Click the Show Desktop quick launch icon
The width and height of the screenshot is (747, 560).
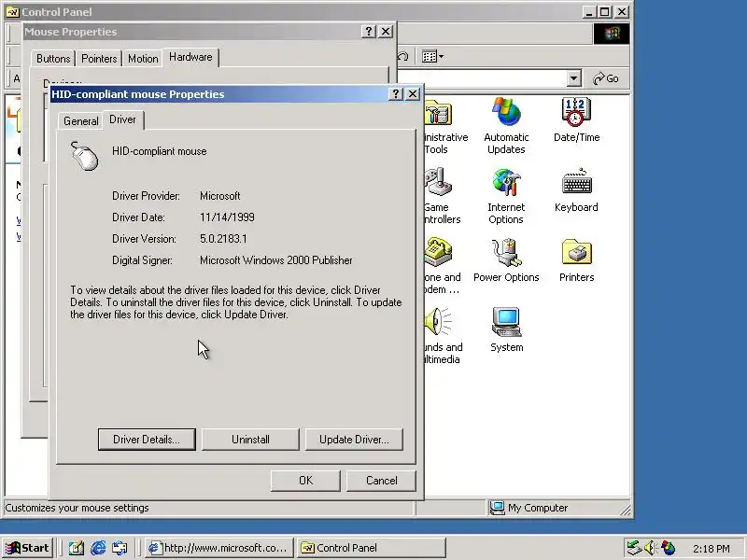77,548
